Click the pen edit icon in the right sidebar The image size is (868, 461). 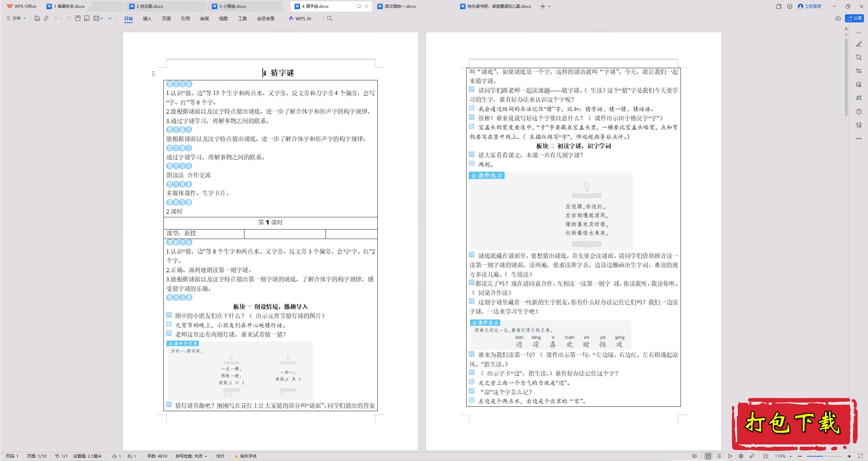(859, 44)
